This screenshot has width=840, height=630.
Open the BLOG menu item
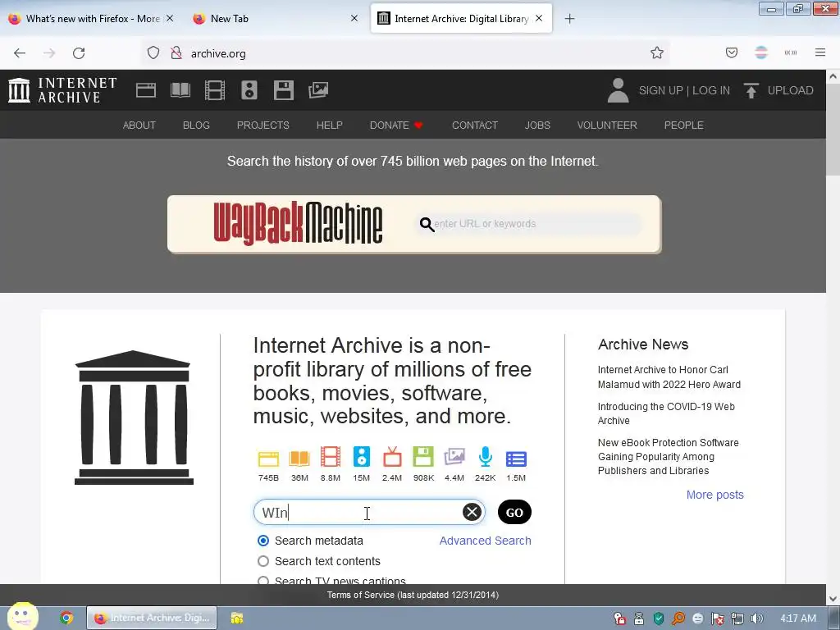pyautogui.click(x=196, y=125)
